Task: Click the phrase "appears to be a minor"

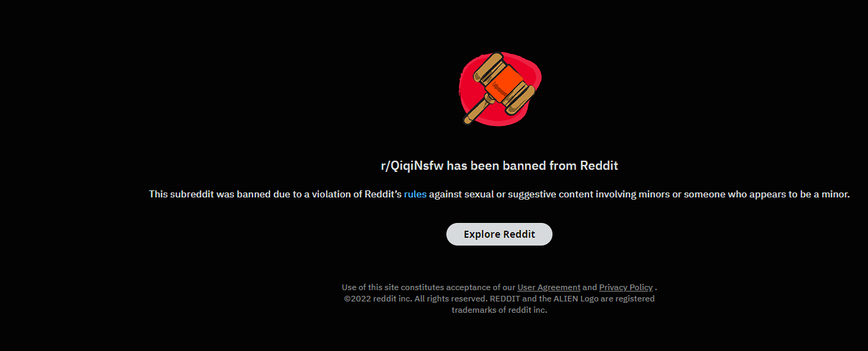Action: point(799,194)
